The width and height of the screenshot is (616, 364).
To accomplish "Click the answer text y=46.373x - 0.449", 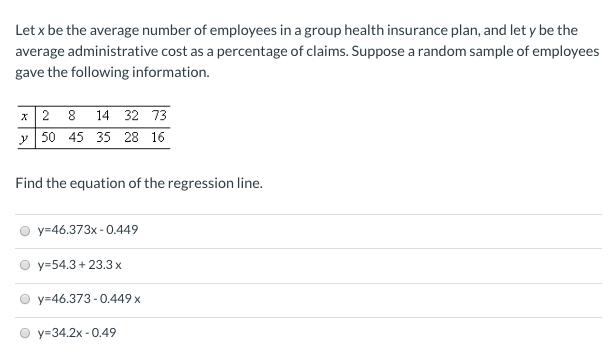I will click(88, 230).
